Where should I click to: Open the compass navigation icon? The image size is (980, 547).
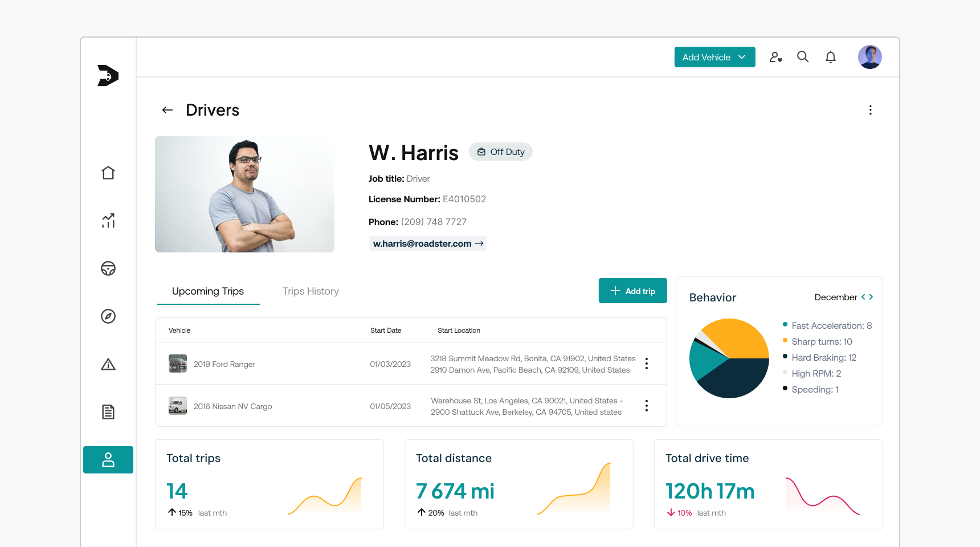pyautogui.click(x=108, y=316)
